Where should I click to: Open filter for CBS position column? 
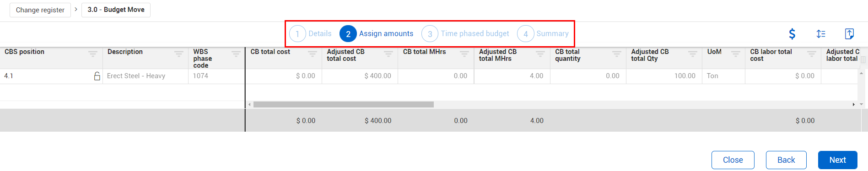coord(93,53)
